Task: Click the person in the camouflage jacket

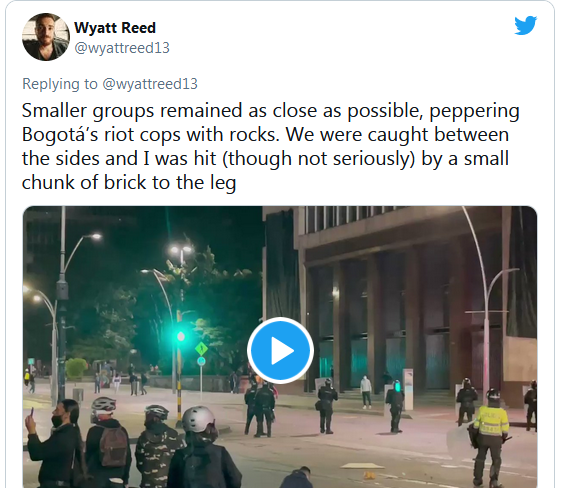Action: point(157,446)
